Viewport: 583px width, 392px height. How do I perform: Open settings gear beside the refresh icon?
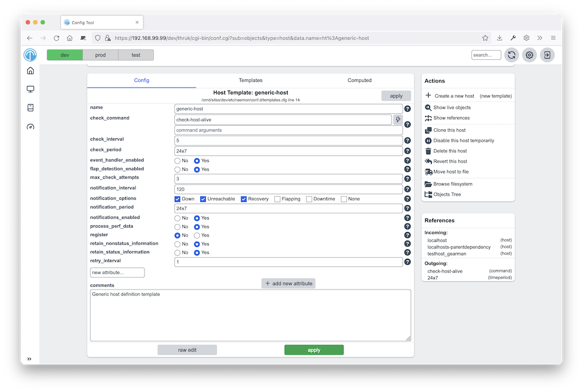tap(529, 55)
